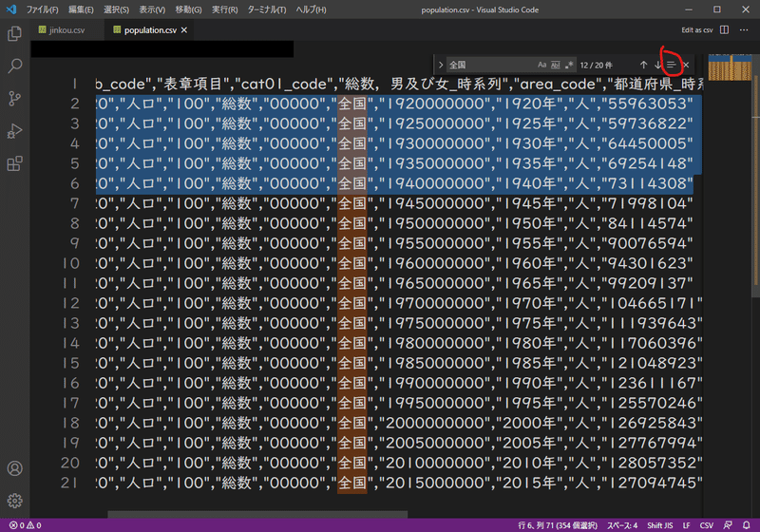Go to next match in find widget
This screenshot has width=760, height=532.
[x=657, y=65]
